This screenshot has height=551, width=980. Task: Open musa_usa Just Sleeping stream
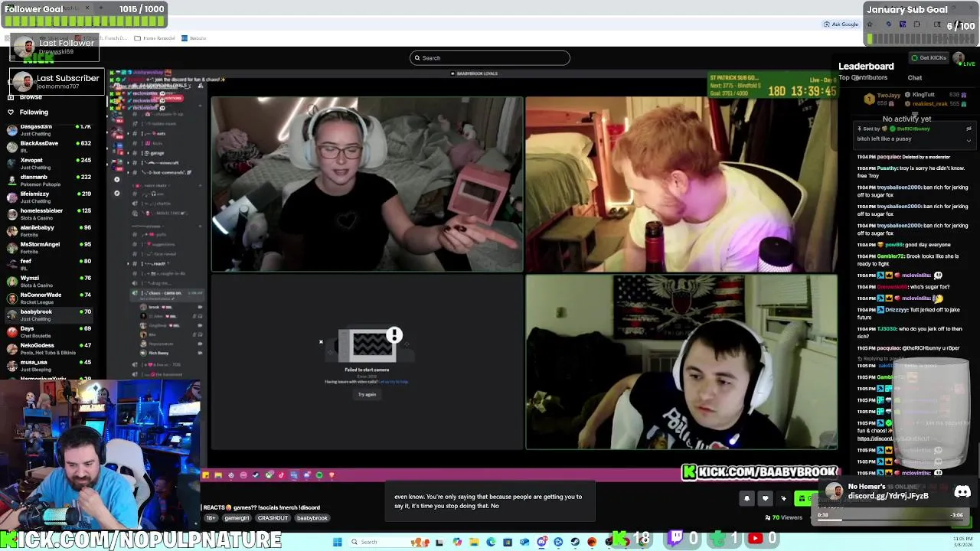(50, 366)
